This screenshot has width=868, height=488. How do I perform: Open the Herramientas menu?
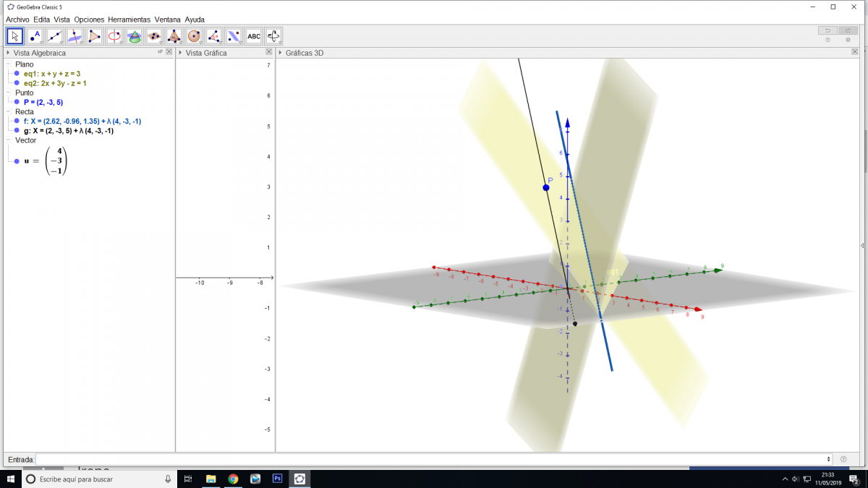pyautogui.click(x=129, y=20)
